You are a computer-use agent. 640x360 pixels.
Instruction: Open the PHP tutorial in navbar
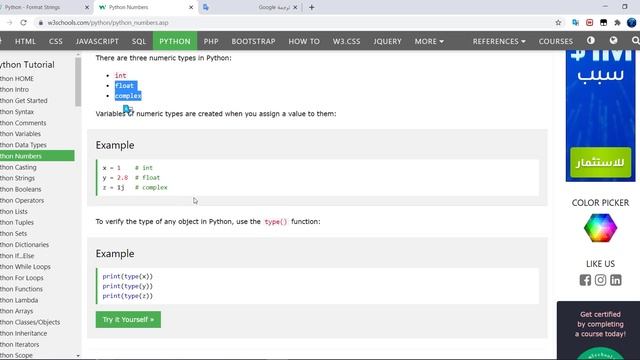211,41
